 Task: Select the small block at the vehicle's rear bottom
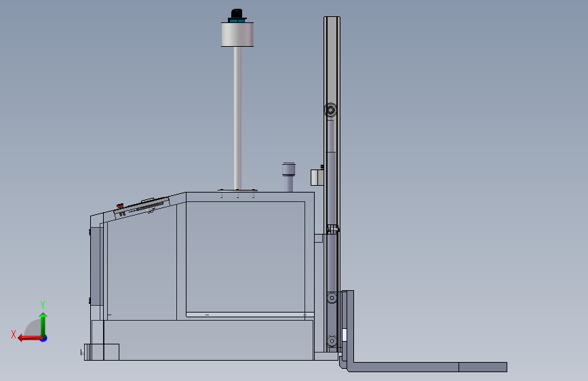tap(102, 352)
